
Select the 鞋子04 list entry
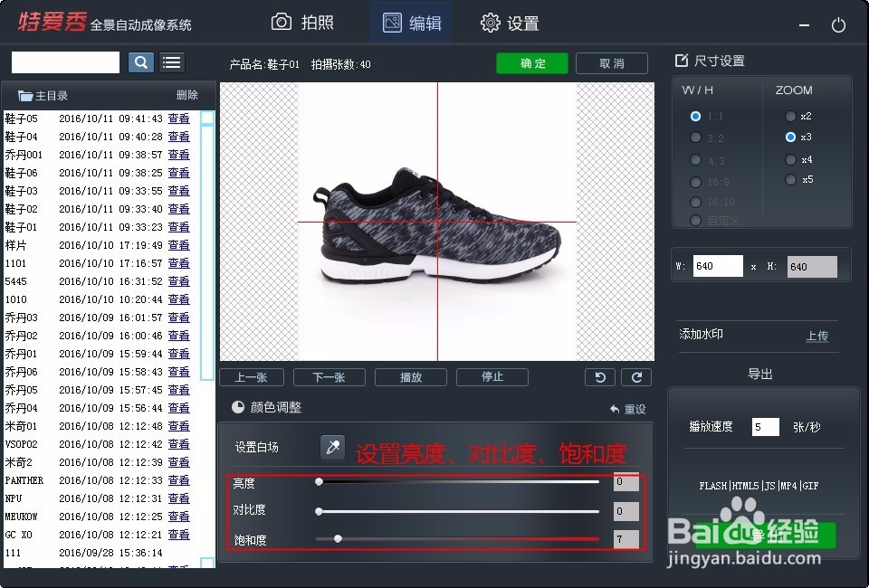click(x=98, y=137)
